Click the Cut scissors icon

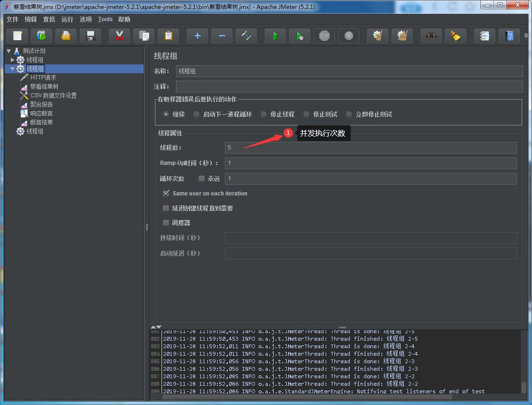tap(119, 36)
